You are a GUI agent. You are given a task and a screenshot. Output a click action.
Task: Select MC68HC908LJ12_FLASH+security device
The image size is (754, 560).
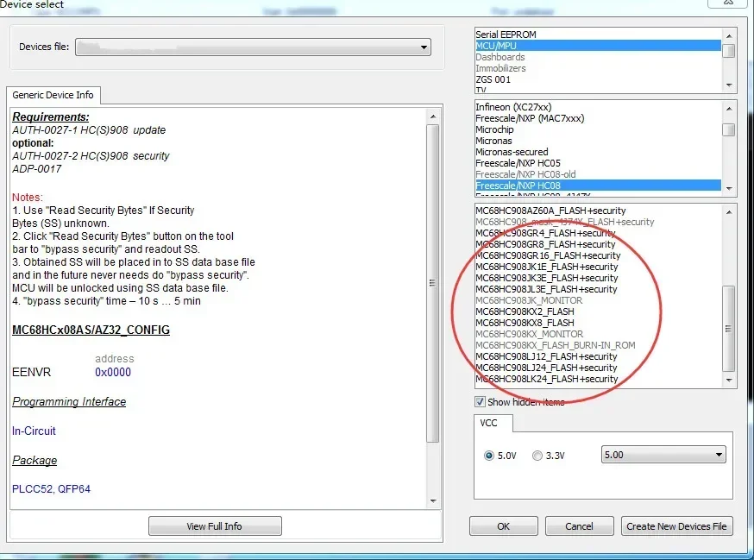(x=598, y=356)
